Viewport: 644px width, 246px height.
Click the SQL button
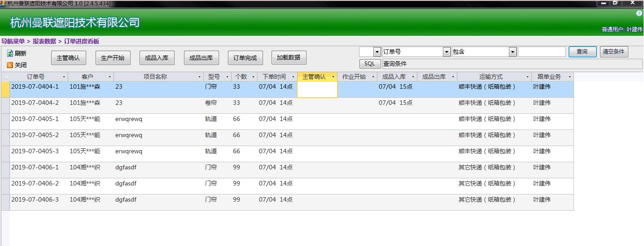[x=370, y=64]
